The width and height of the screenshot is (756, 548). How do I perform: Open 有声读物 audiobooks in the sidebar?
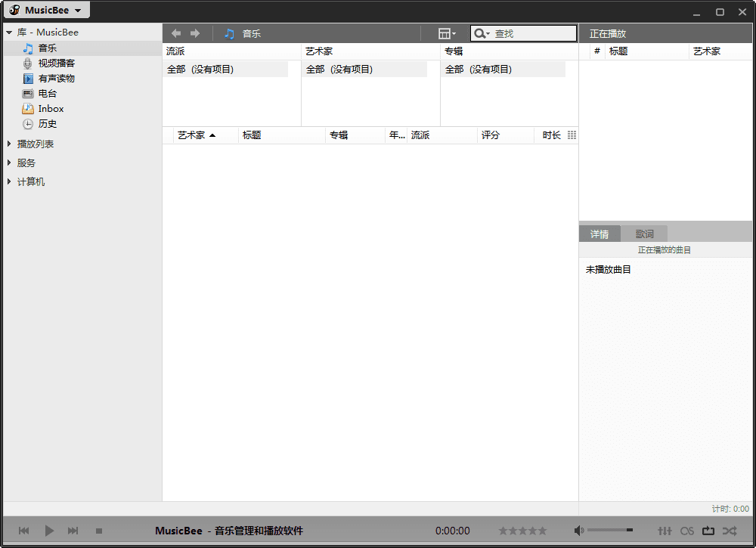tap(57, 79)
